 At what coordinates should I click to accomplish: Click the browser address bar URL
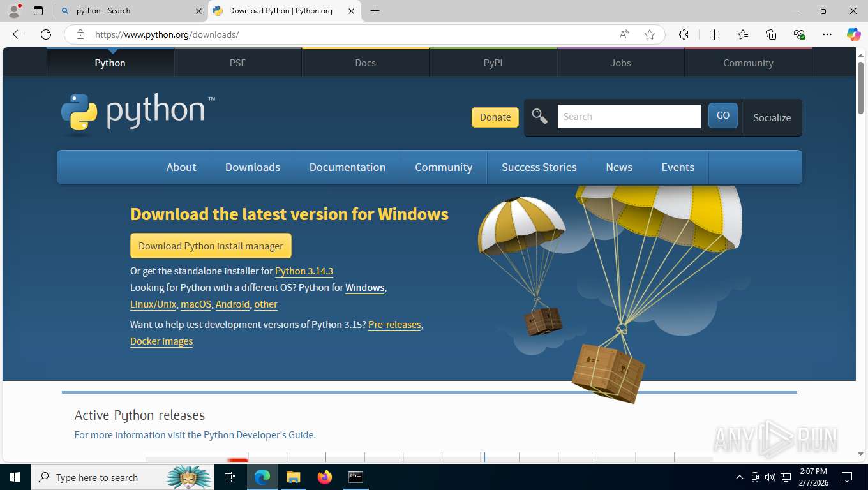(167, 34)
